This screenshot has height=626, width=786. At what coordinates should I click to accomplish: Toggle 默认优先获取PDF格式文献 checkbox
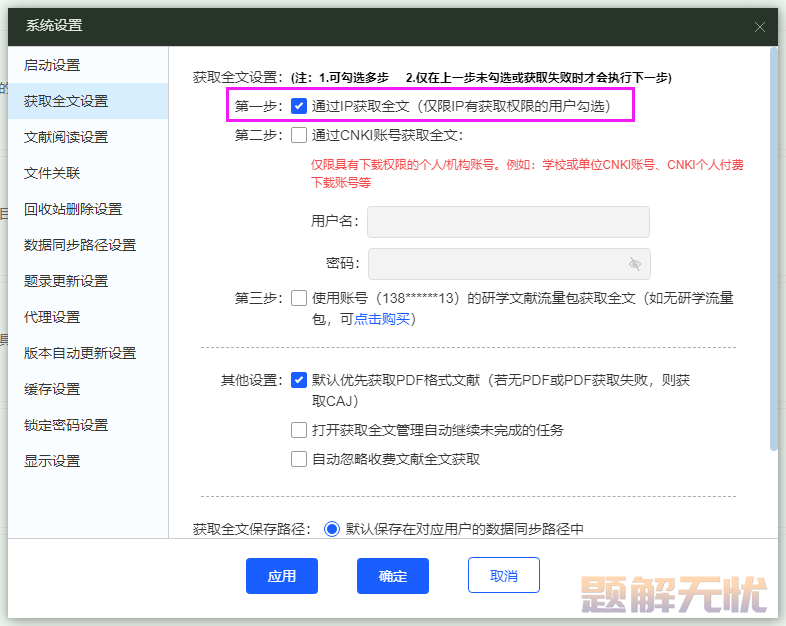click(299, 380)
